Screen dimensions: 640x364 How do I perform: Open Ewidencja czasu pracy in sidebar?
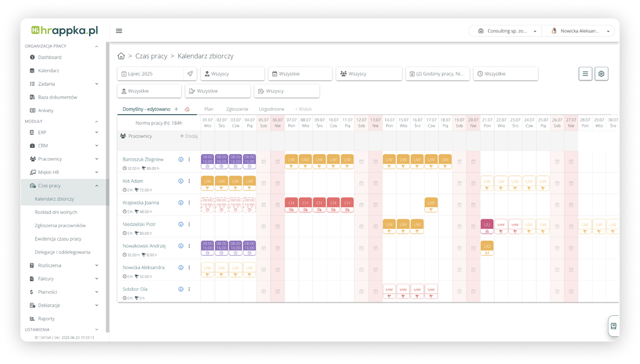(x=58, y=239)
